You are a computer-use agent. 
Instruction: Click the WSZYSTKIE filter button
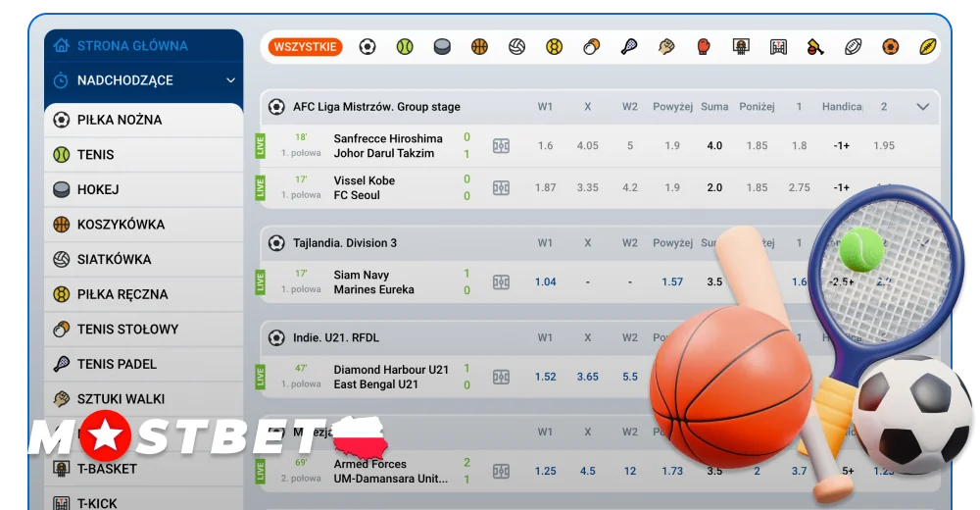click(x=305, y=47)
